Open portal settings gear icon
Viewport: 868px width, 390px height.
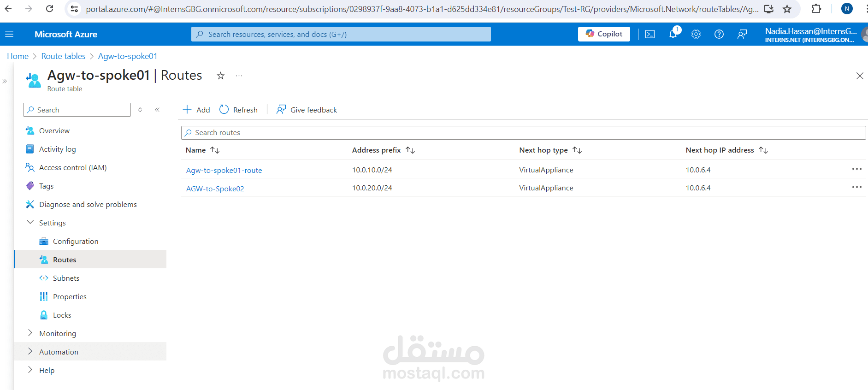(696, 34)
